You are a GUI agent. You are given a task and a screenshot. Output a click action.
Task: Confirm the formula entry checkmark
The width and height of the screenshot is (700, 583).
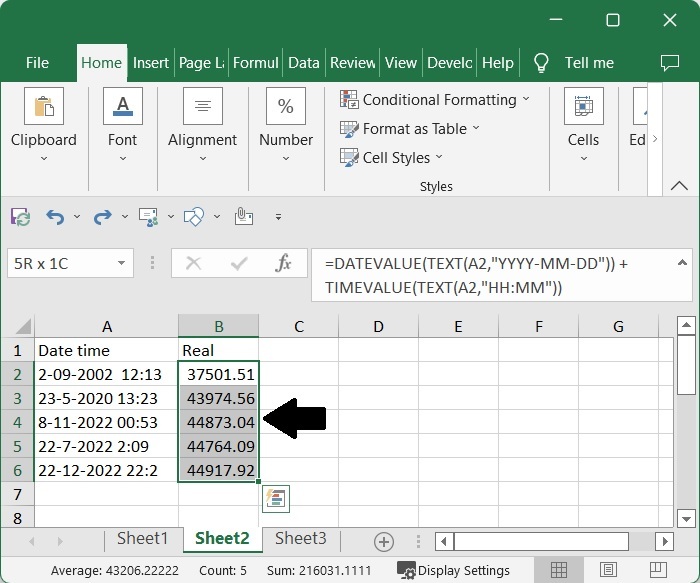pyautogui.click(x=239, y=263)
